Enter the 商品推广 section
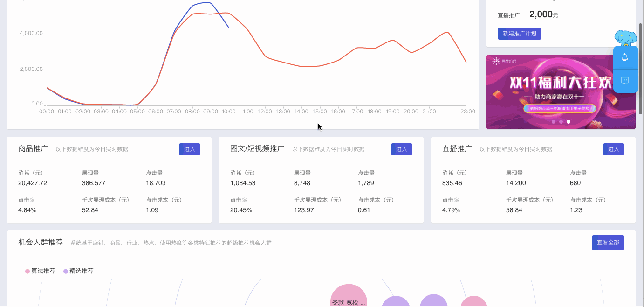 190,149
